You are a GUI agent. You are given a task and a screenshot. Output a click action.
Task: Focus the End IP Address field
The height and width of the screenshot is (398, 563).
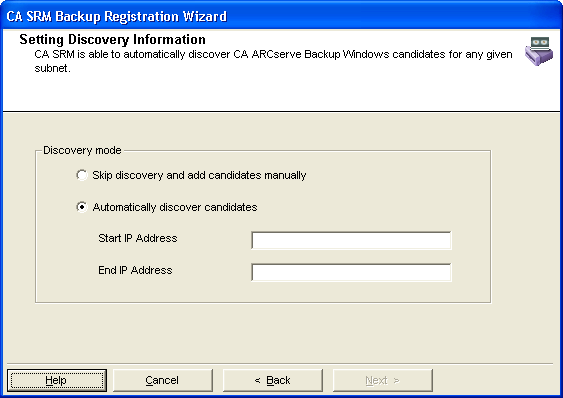coord(351,272)
